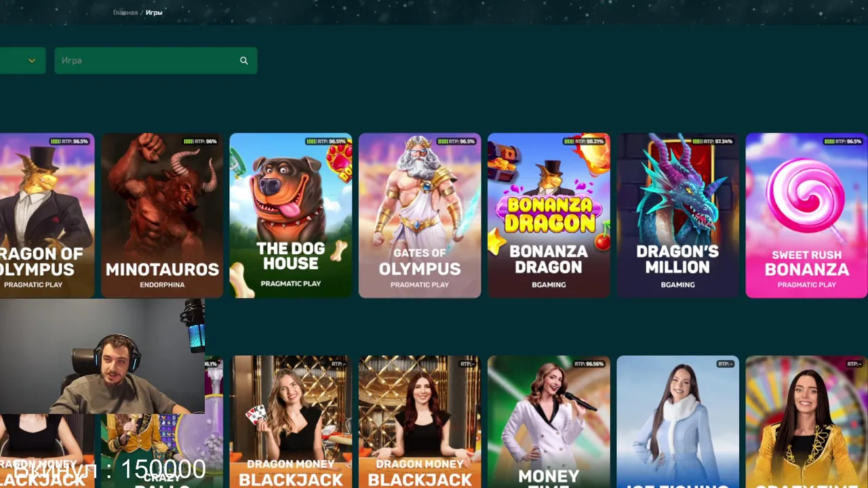This screenshot has width=868, height=488.
Task: Click the Игры breadcrumb
Action: pyautogui.click(x=154, y=13)
